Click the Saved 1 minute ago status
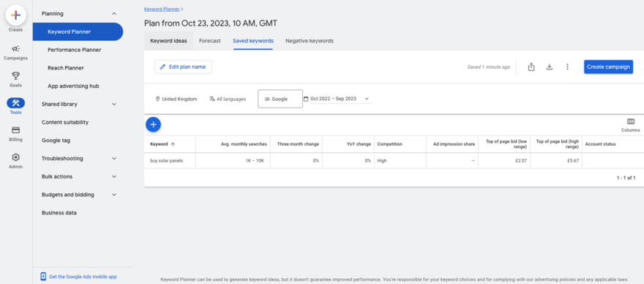Image resolution: width=644 pixels, height=284 pixels. click(x=489, y=67)
